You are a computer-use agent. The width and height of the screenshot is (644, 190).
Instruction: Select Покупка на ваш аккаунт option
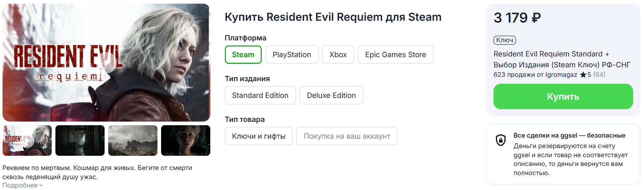347,136
